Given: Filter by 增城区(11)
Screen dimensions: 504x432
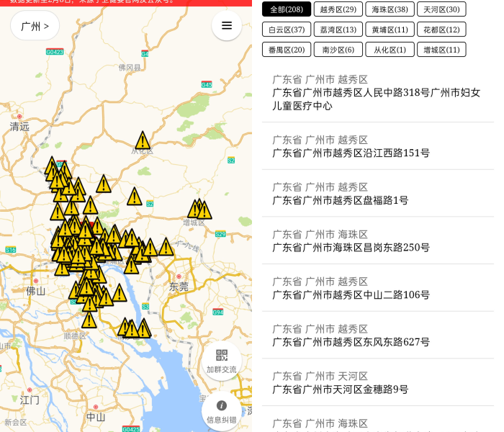Looking at the screenshot, I should [441, 50].
